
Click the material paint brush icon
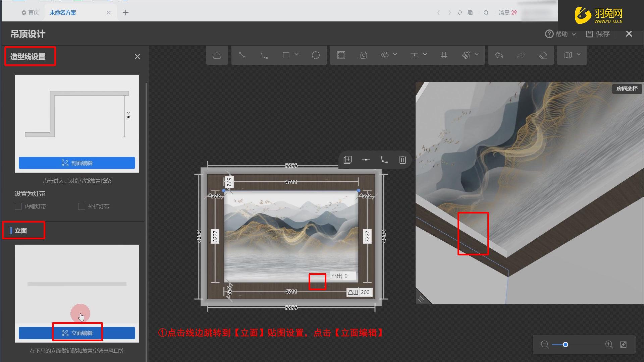click(466, 55)
